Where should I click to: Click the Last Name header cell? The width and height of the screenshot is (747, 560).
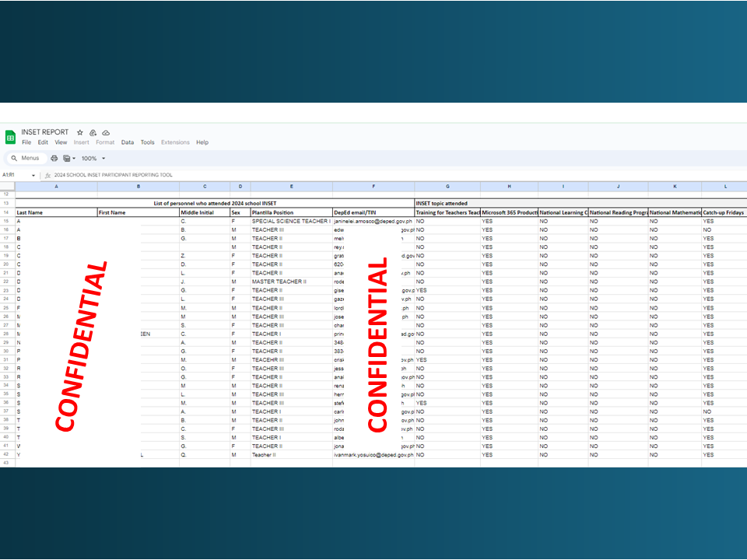point(56,212)
